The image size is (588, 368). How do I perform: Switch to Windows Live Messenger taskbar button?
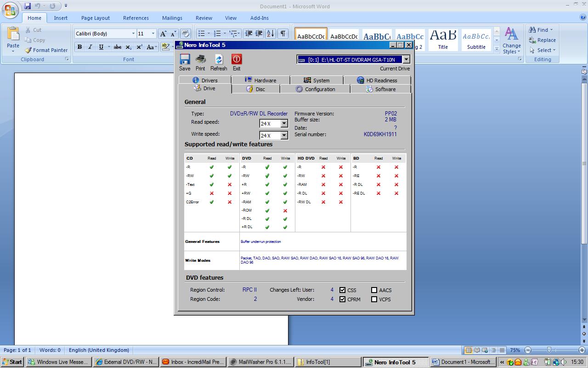point(59,362)
